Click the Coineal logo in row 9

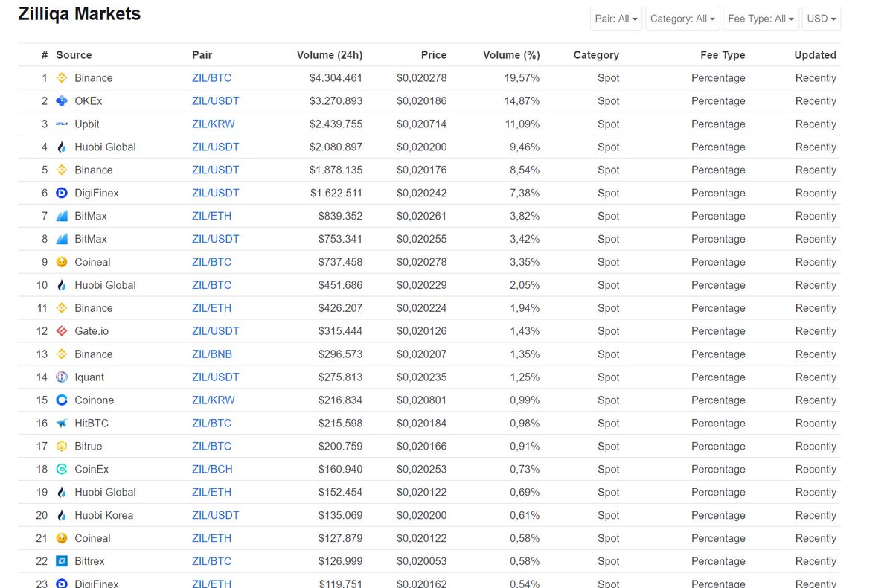coord(62,263)
